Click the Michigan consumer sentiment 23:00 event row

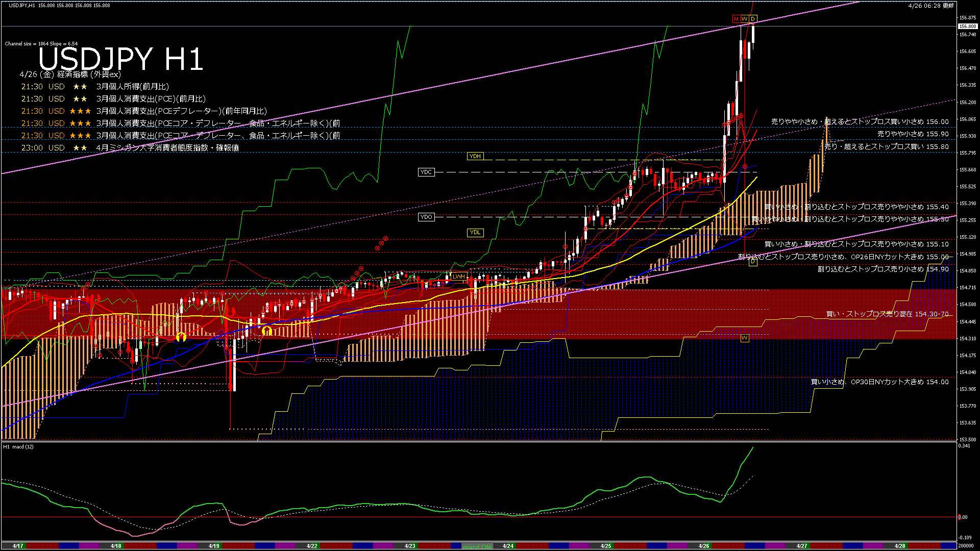tap(130, 148)
